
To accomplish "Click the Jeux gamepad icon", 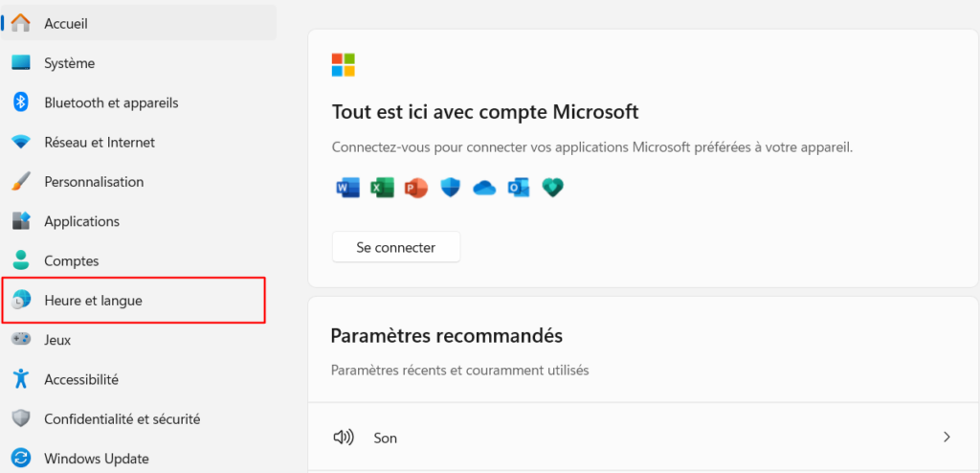I will click(21, 340).
